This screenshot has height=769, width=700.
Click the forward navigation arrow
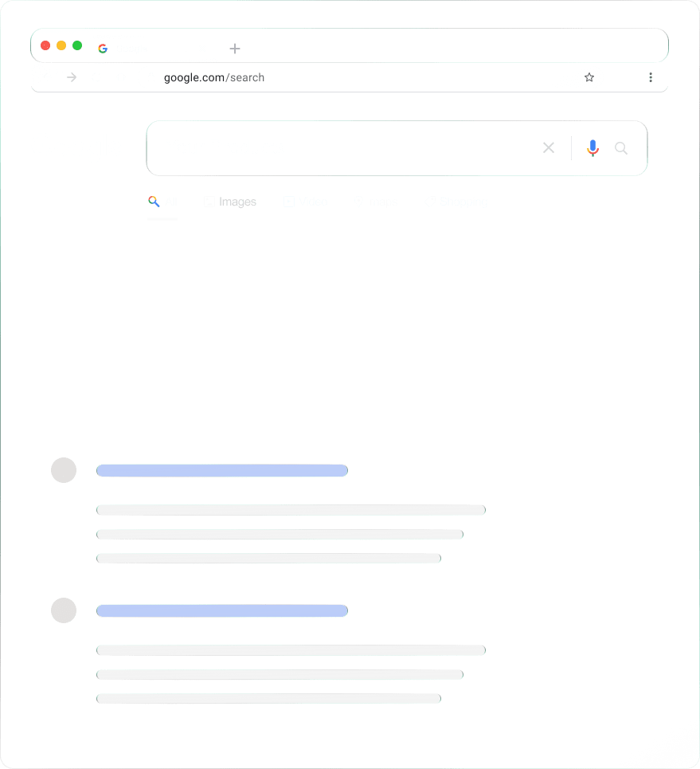coord(72,77)
